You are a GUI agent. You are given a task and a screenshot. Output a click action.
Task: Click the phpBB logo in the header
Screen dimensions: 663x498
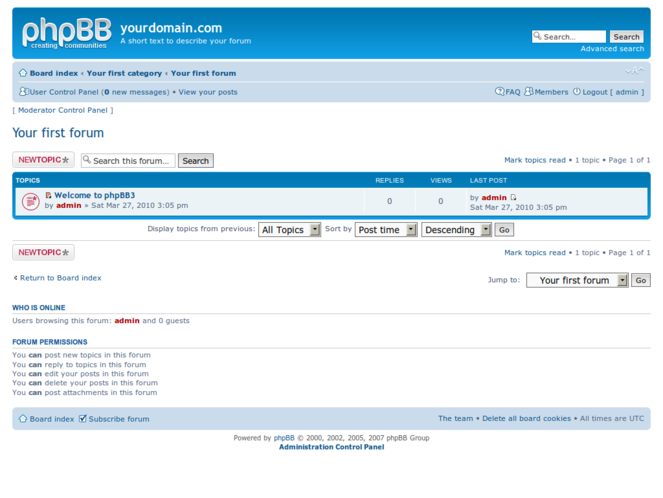click(x=64, y=33)
